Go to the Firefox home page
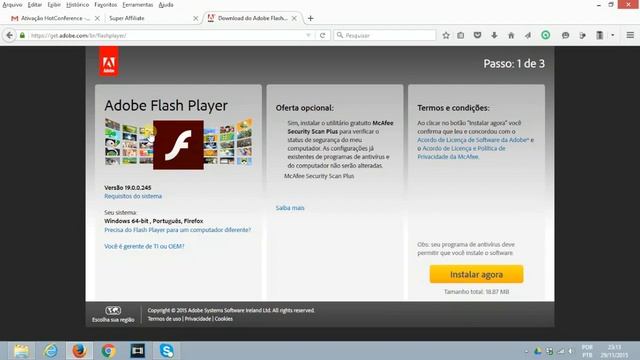 [x=511, y=36]
